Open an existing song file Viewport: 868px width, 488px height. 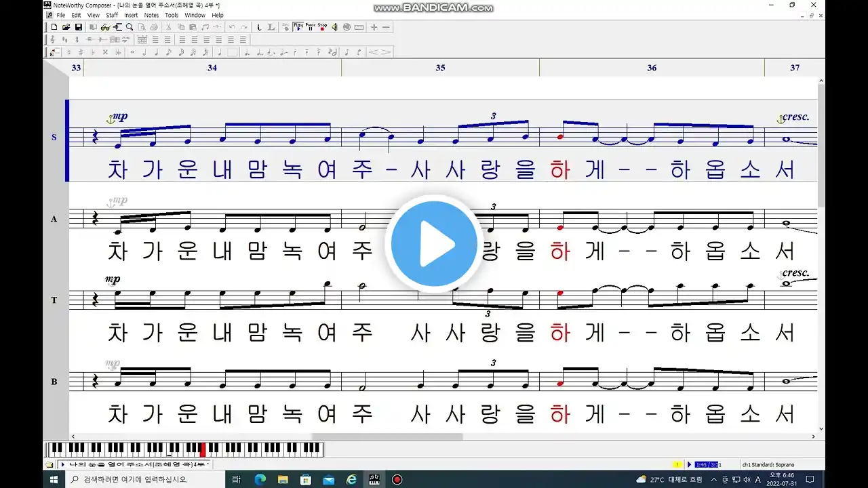click(x=66, y=27)
